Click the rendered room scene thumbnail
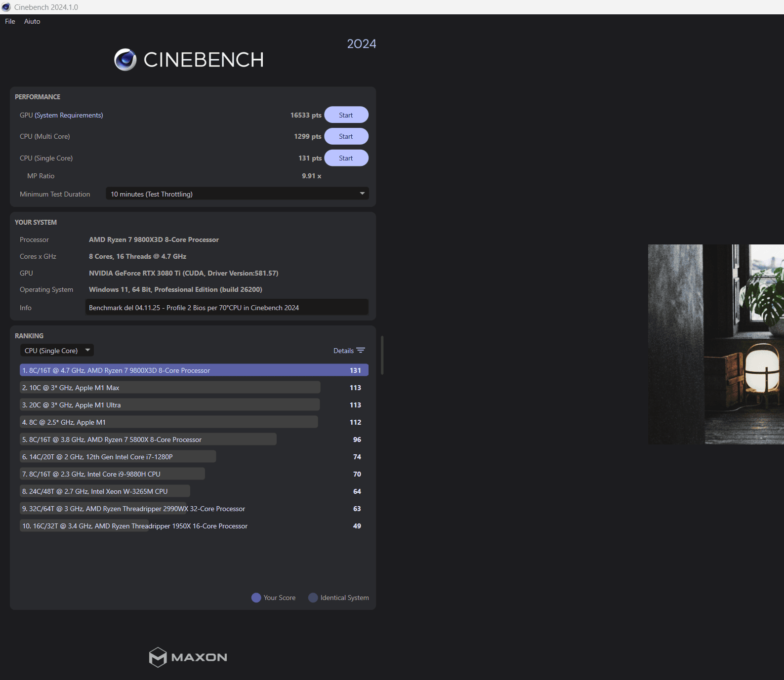Screen dimensions: 784x680 click(x=716, y=344)
